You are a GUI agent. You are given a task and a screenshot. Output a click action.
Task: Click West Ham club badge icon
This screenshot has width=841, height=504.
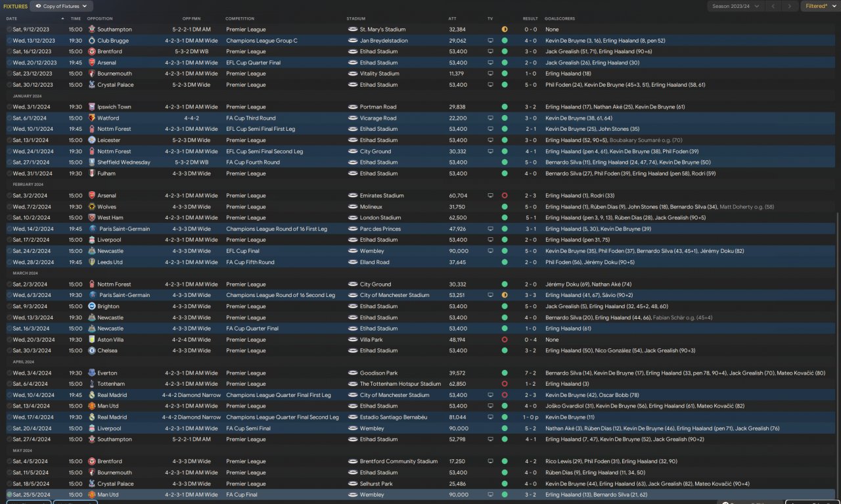click(x=92, y=218)
